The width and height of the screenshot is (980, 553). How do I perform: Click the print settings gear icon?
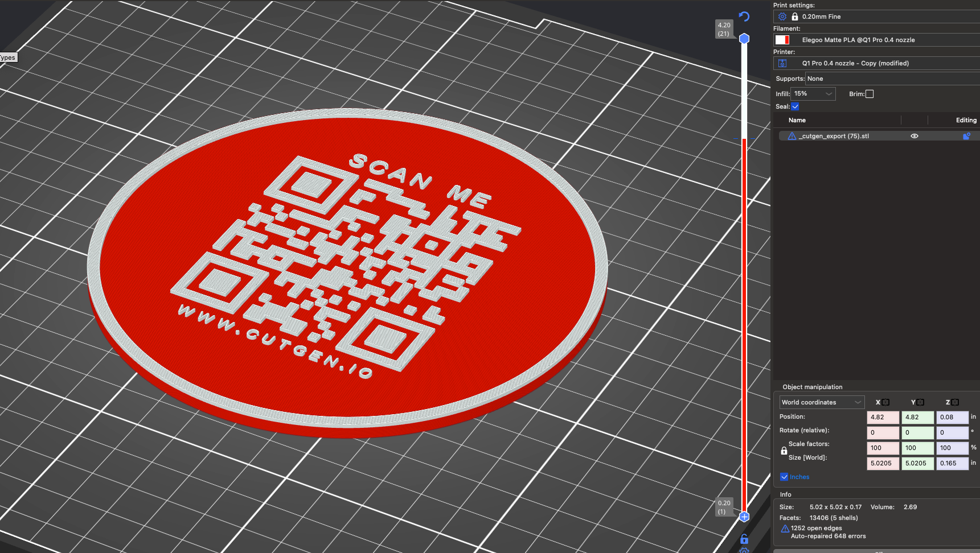(x=782, y=17)
